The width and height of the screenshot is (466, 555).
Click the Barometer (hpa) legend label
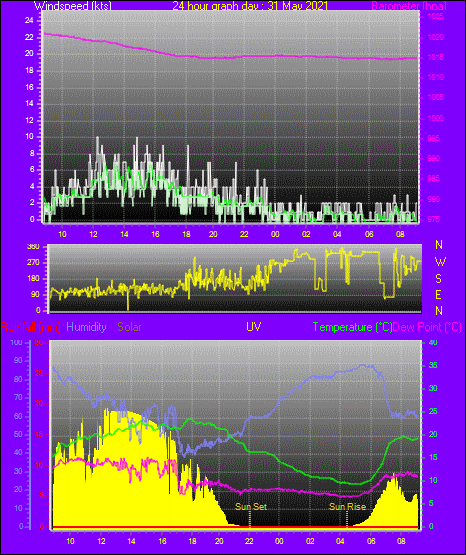coord(409,6)
